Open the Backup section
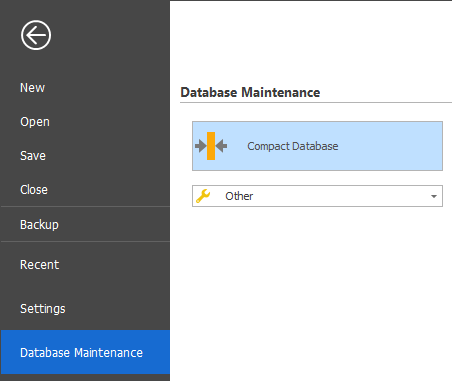This screenshot has height=381, width=452. pos(39,225)
